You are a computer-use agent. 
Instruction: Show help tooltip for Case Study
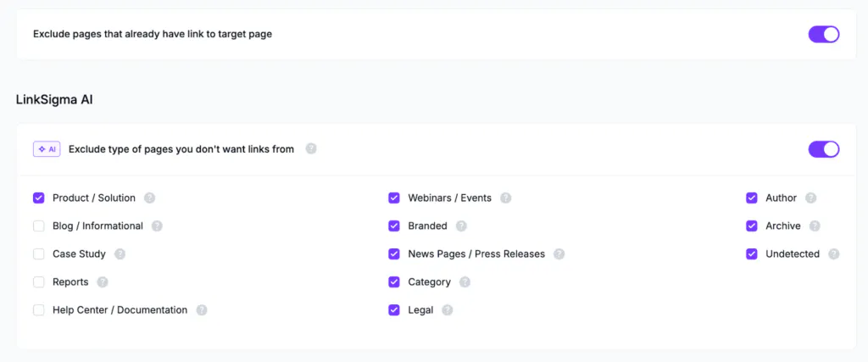[x=120, y=254]
